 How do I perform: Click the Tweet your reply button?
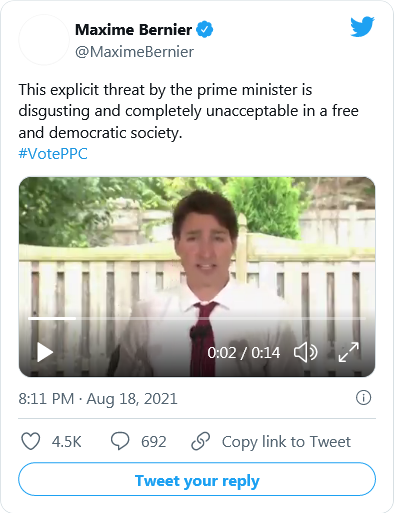point(197,479)
